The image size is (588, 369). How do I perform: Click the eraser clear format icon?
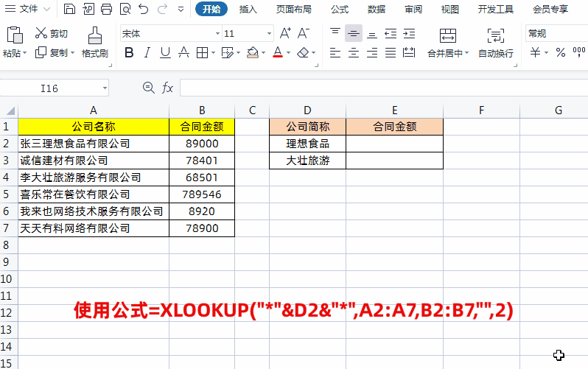click(303, 53)
